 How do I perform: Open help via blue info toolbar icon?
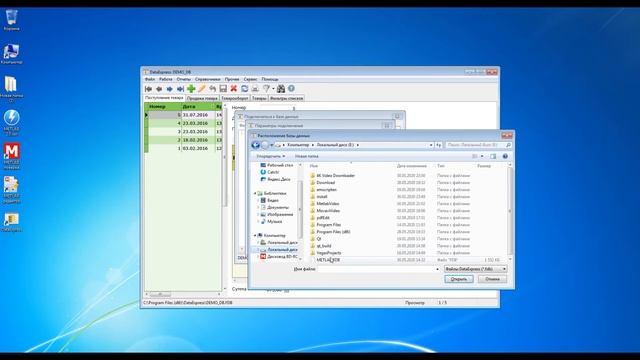pyautogui.click(x=291, y=89)
